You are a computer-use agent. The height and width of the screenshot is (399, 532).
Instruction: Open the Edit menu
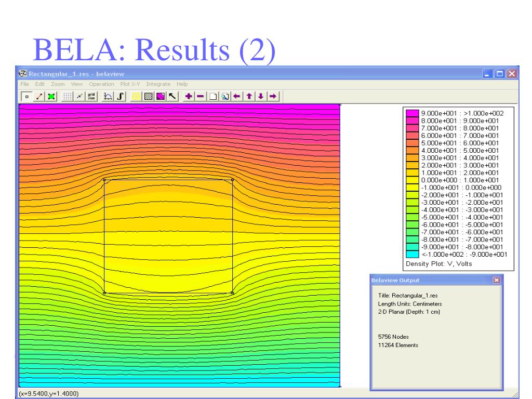(39, 84)
